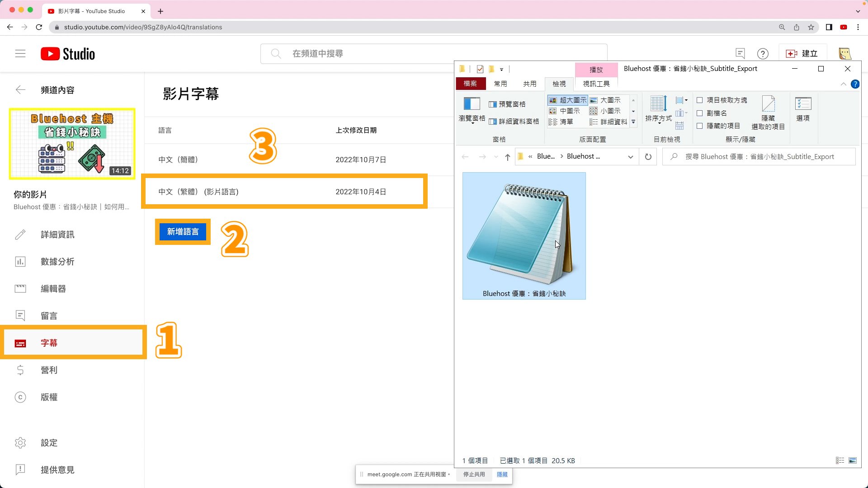The image size is (868, 488).
Task: Select 字幕 subtitles in sidebar
Action: 72,343
